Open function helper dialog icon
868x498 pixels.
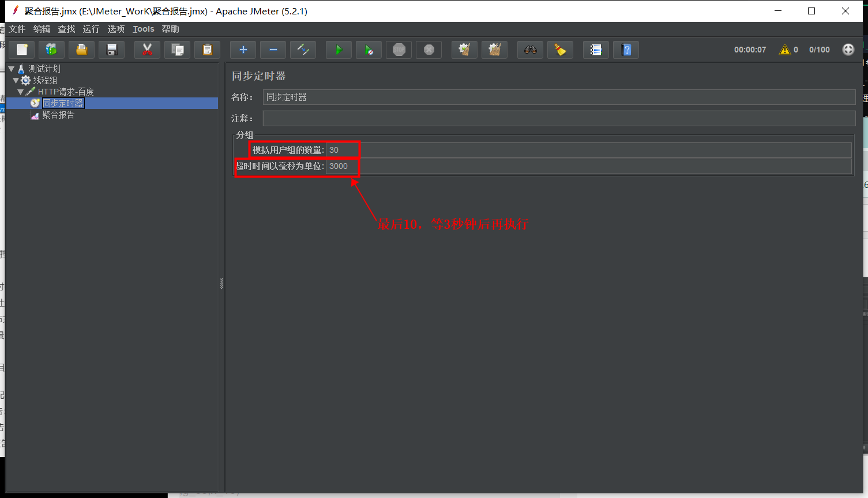596,50
